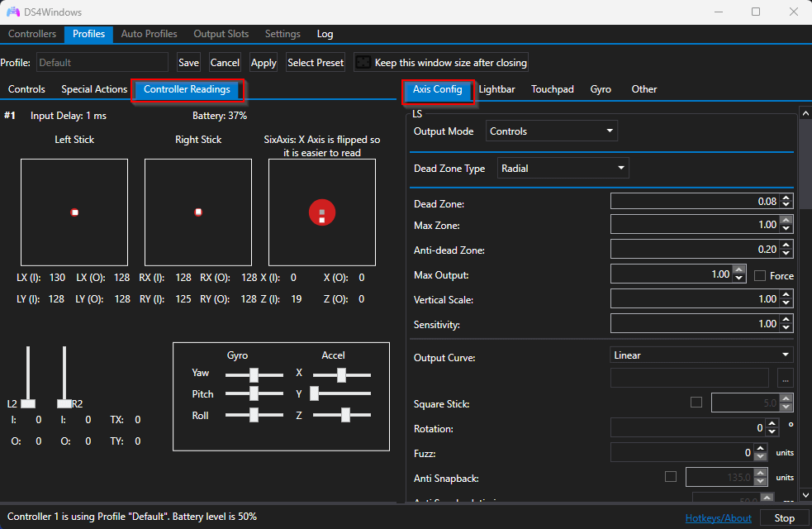Image resolution: width=812 pixels, height=529 pixels.
Task: Increase the Fuzz value
Action: click(760, 449)
